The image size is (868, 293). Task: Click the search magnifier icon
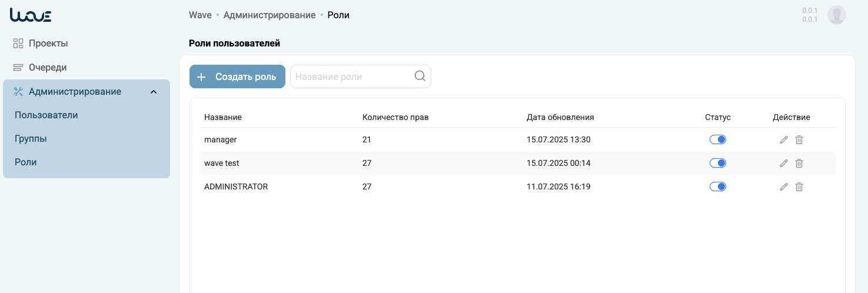click(420, 76)
